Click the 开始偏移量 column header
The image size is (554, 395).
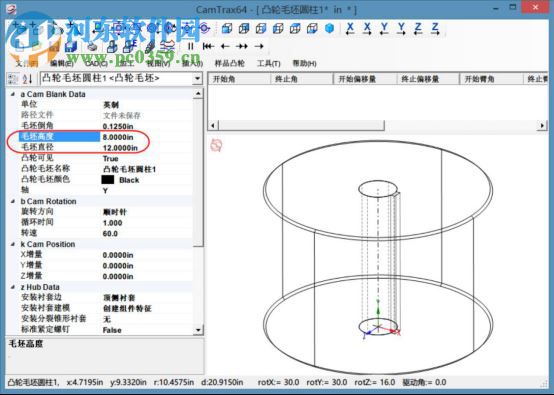pyautogui.click(x=365, y=79)
